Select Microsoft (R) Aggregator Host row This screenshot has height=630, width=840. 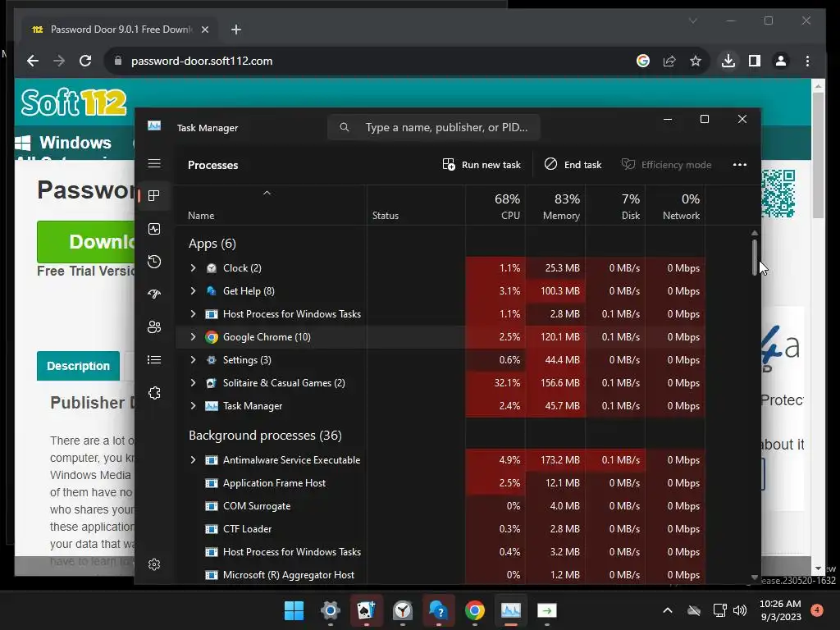click(441, 575)
